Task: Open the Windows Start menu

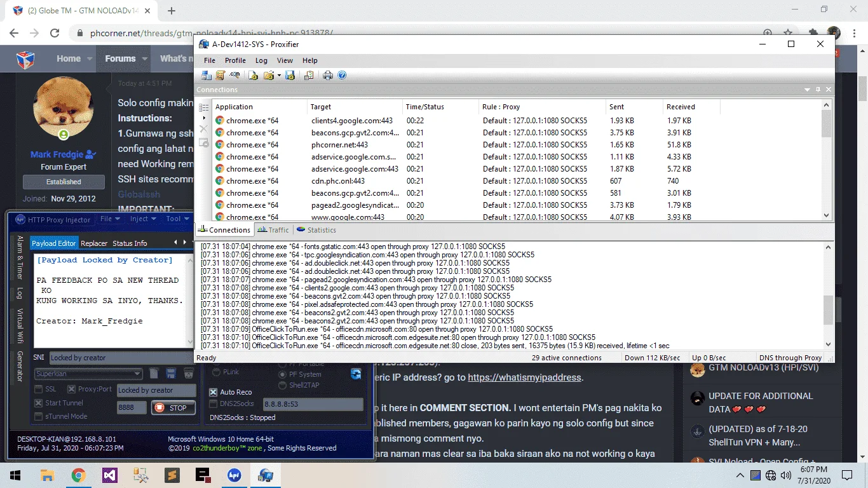Action: click(x=15, y=475)
